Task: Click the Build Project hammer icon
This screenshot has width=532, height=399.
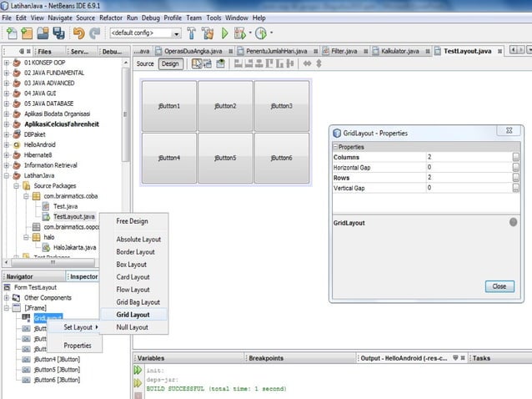Action: pyautogui.click(x=193, y=33)
